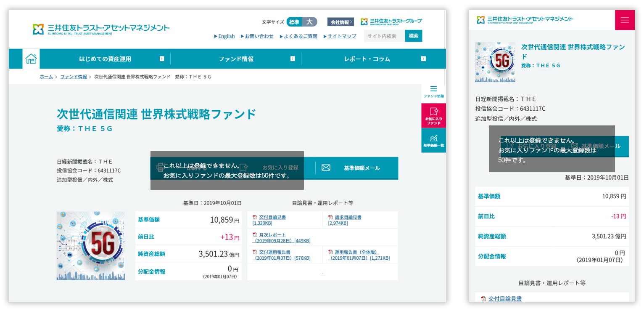The height and width of the screenshot is (314, 644).
Task: Click the PDF icon beside 運用報告書(全体版)
Action: (330, 252)
